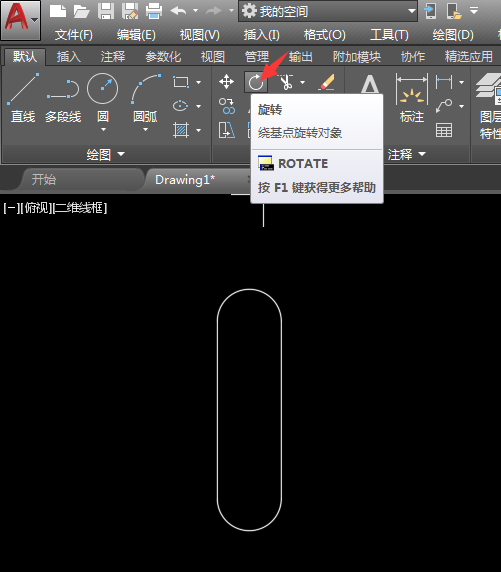This screenshot has width=501, height=572.
Task: Undo the last action
Action: click(179, 11)
